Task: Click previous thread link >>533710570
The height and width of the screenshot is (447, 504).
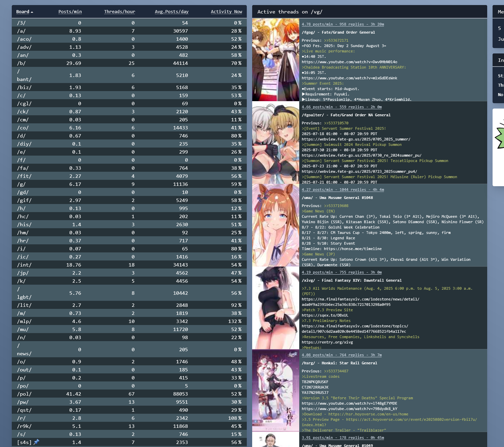Action: 336,123
